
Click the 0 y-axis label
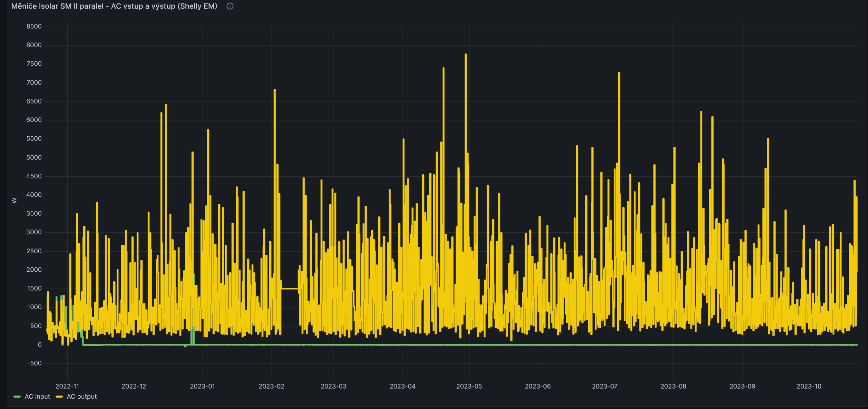[40, 344]
